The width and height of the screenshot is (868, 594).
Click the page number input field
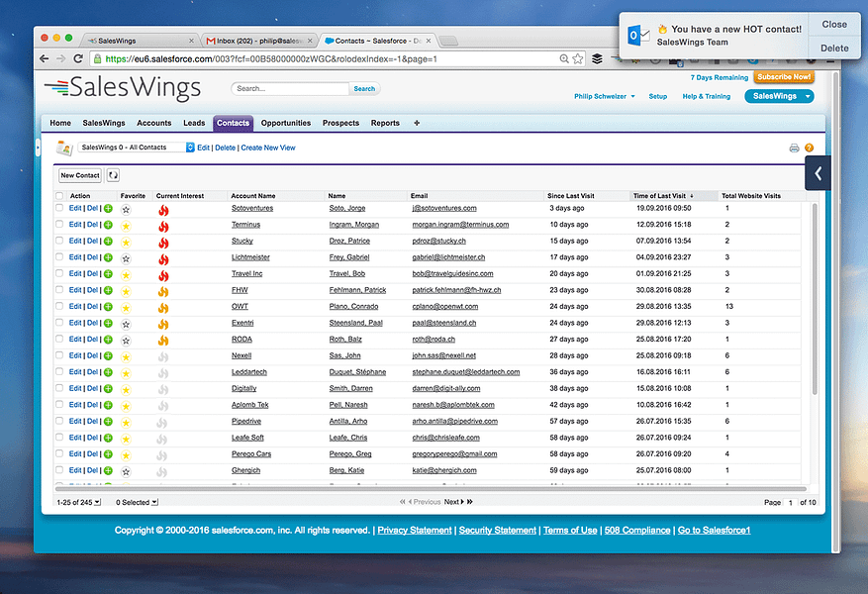click(791, 503)
